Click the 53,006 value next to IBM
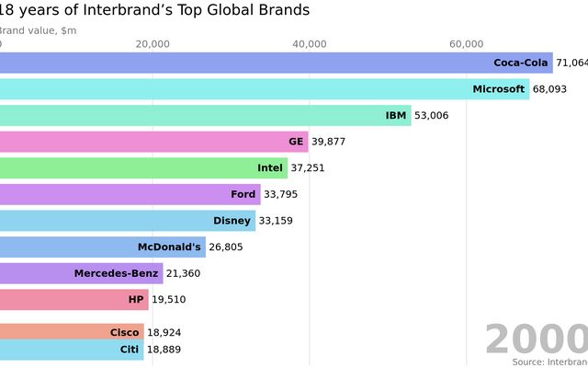Viewport: 588px width, 368px height. (x=433, y=115)
